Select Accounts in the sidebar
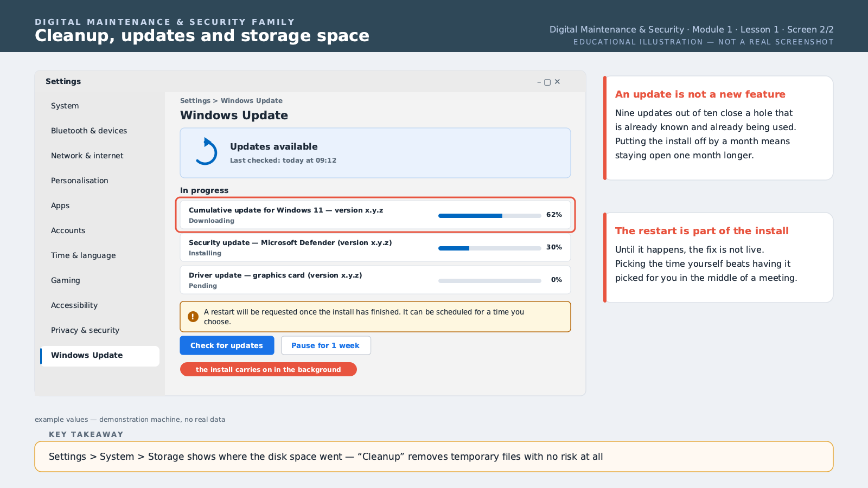The image size is (868, 488). [x=100, y=230]
